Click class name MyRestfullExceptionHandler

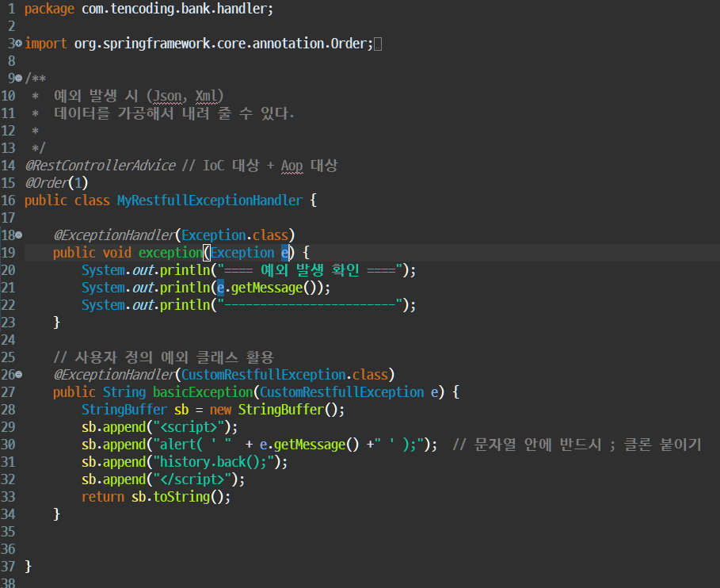click(x=210, y=200)
